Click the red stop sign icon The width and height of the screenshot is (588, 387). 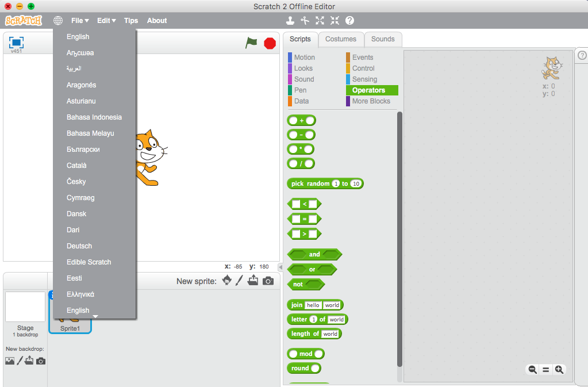(270, 44)
